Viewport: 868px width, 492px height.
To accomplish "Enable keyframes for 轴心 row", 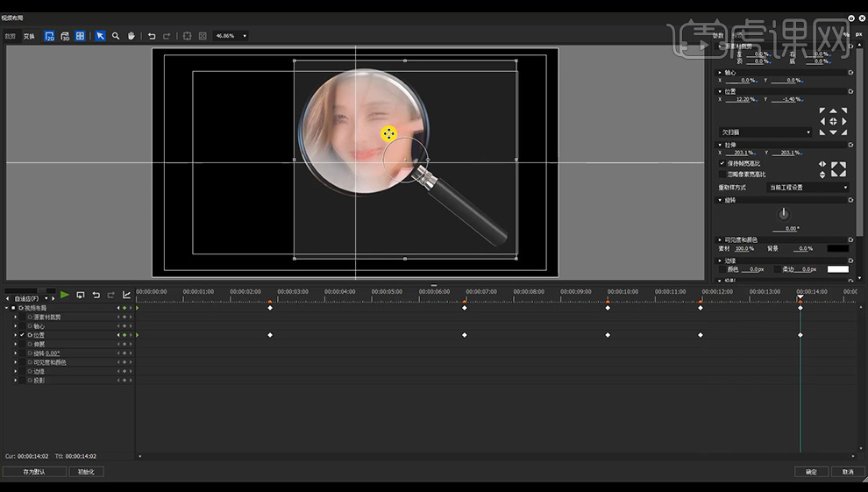I will tap(22, 326).
